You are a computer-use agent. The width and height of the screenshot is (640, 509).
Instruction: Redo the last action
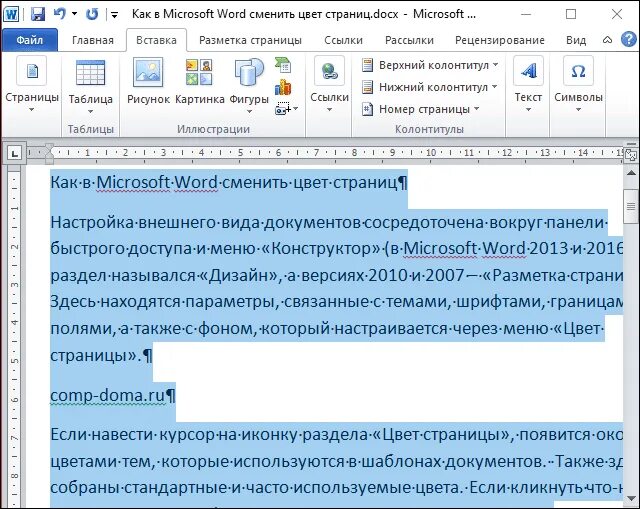(x=92, y=14)
